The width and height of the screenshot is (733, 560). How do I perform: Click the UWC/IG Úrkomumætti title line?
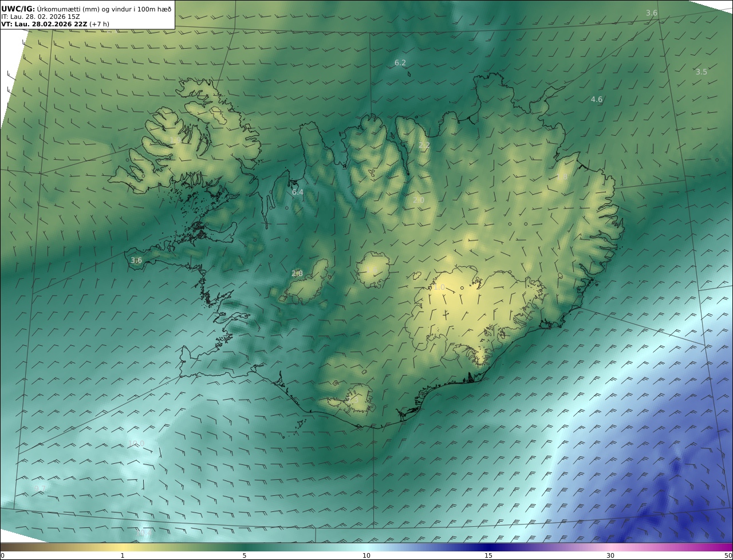coord(86,9)
